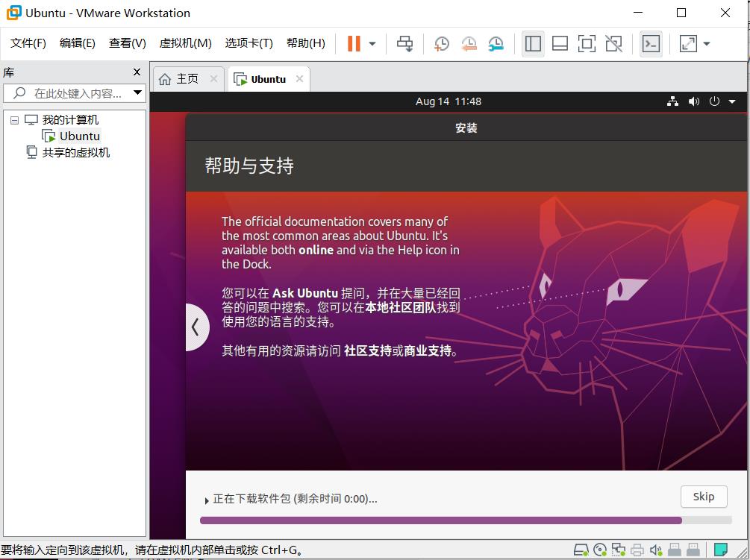Toggle the thumbnail bar view icon
Image resolution: width=750 pixels, height=560 pixels.
point(560,43)
